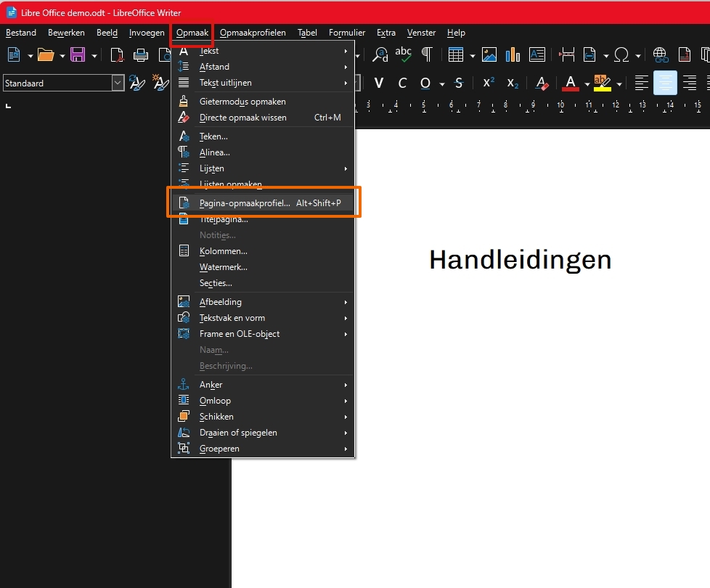Image resolution: width=710 pixels, height=588 pixels.
Task: Click the horizontal ruler at 10
Action: (560, 105)
